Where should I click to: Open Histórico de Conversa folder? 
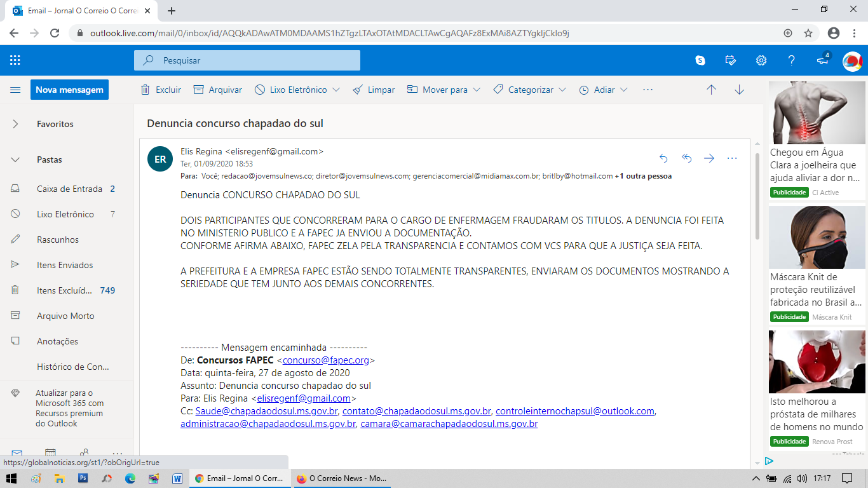(x=67, y=367)
